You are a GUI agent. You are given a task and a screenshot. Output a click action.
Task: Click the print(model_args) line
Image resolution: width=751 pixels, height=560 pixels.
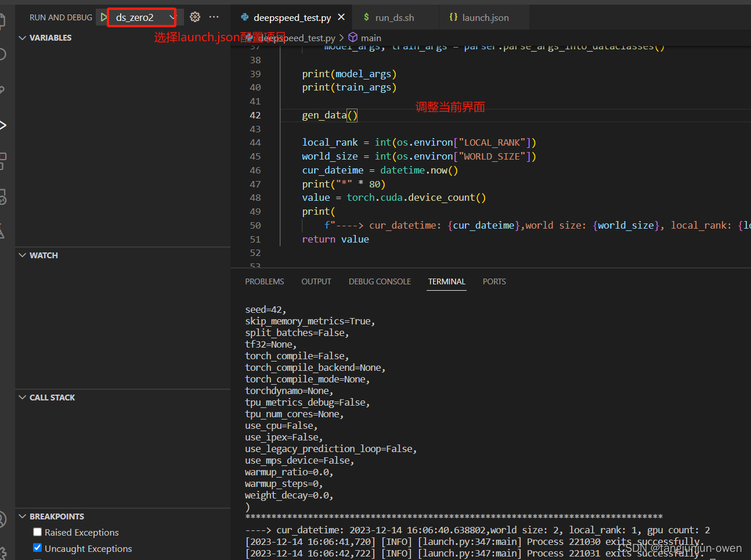coord(349,74)
